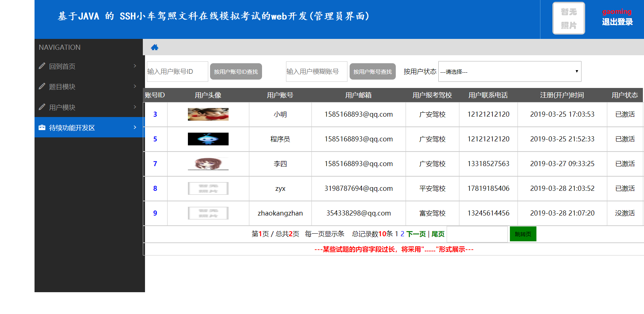Click the 按用户账号查找 button

click(x=373, y=72)
